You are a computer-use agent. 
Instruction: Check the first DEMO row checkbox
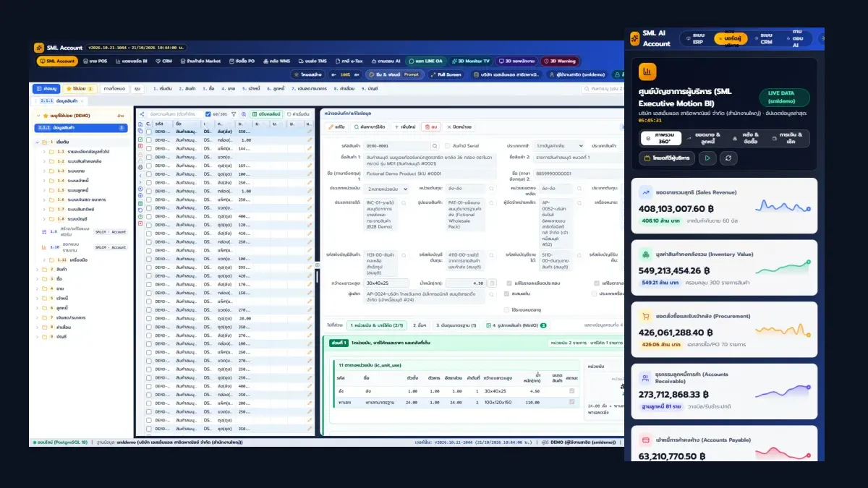tap(149, 132)
